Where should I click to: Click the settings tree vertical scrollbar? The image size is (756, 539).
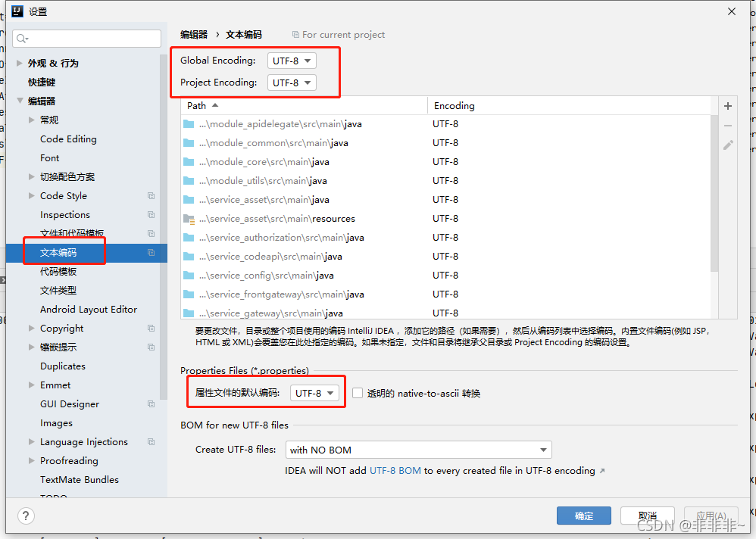[x=164, y=226]
